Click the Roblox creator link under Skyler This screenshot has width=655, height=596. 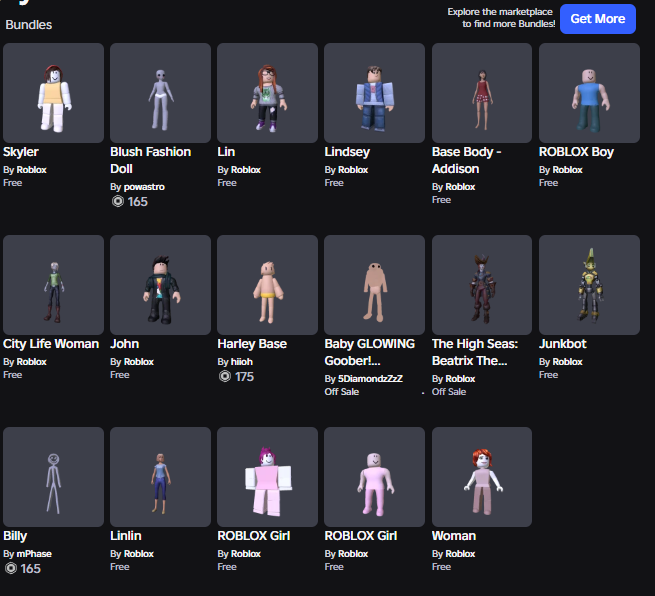tap(31, 170)
